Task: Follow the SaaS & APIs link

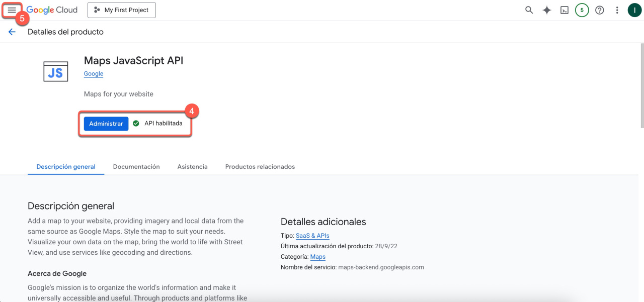Action: (312, 236)
